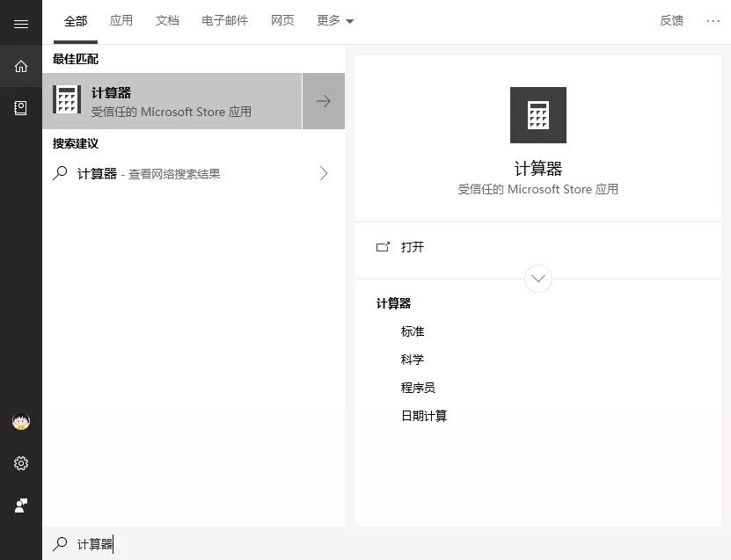This screenshot has width=731, height=560.
Task: Expand web search suggestion chevron
Action: tap(324, 173)
